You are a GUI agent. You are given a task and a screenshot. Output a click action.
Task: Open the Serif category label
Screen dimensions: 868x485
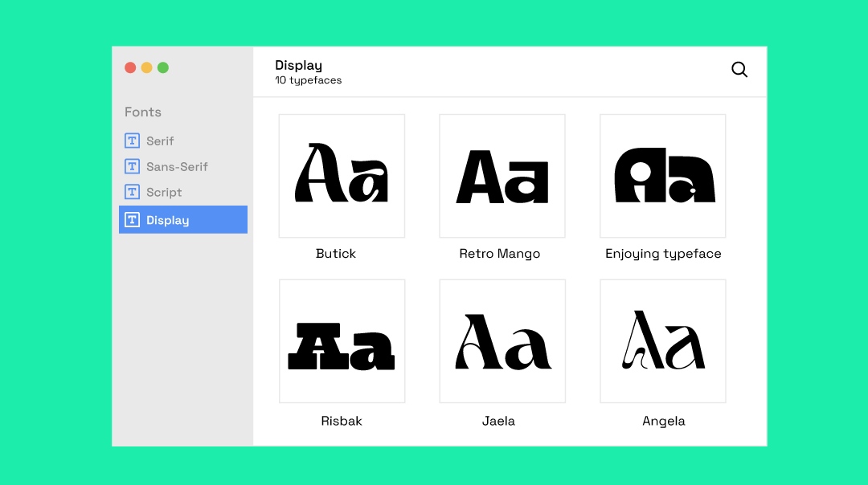tap(160, 141)
